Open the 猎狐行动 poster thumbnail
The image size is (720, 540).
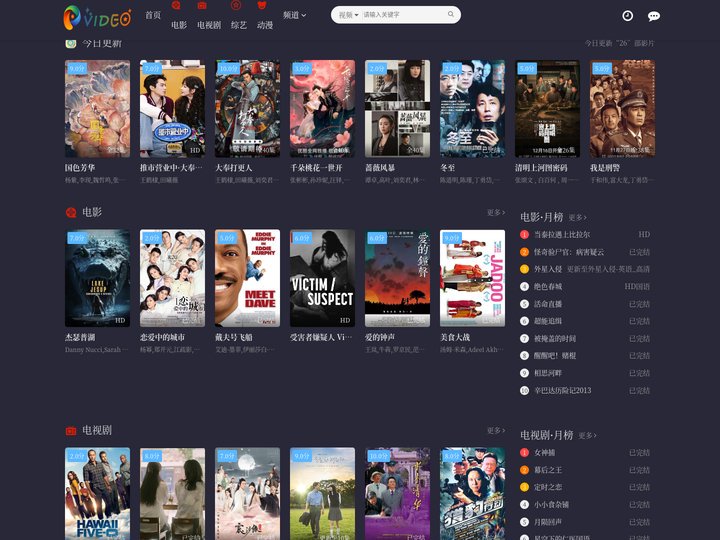click(x=472, y=494)
